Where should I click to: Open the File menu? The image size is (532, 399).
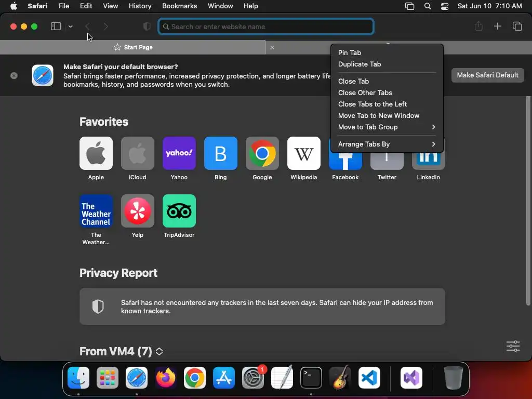point(63,6)
